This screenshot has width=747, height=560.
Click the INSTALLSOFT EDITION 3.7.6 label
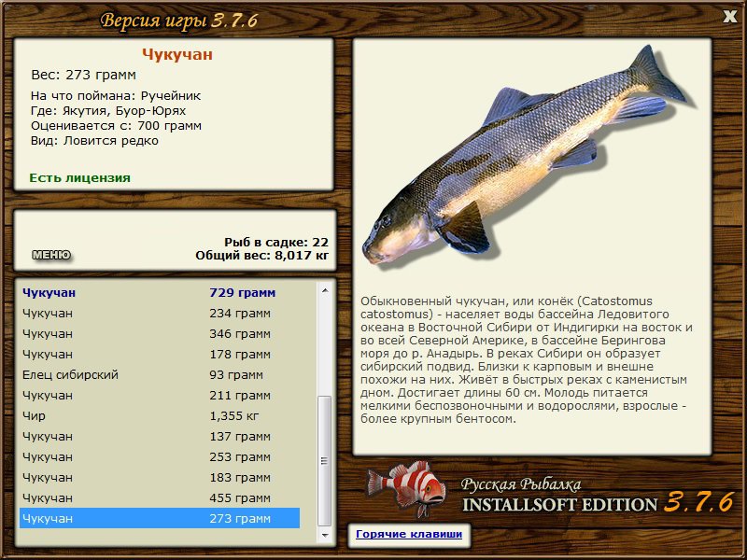point(599,503)
